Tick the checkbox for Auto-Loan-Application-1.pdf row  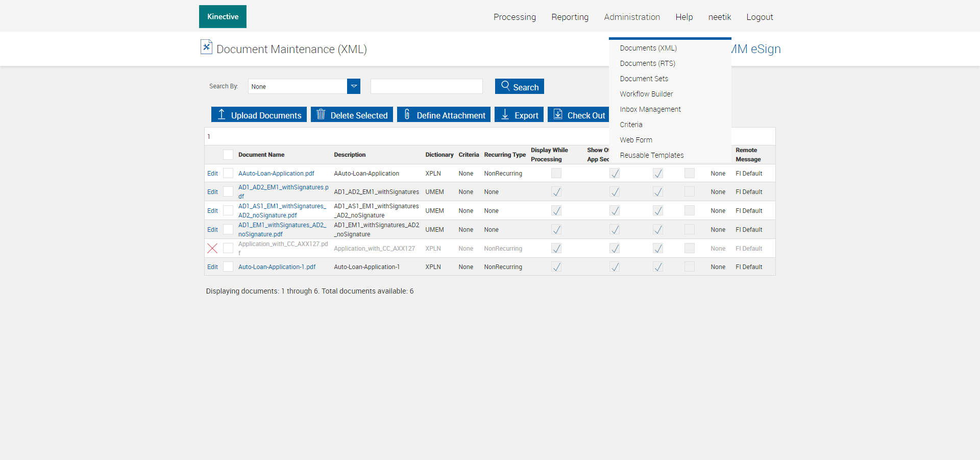tap(228, 267)
